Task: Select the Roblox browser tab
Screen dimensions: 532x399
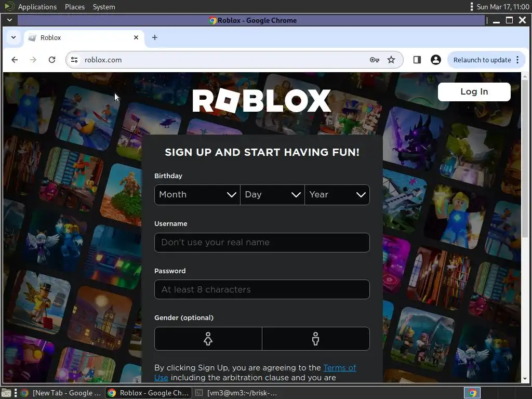Action: [84, 37]
